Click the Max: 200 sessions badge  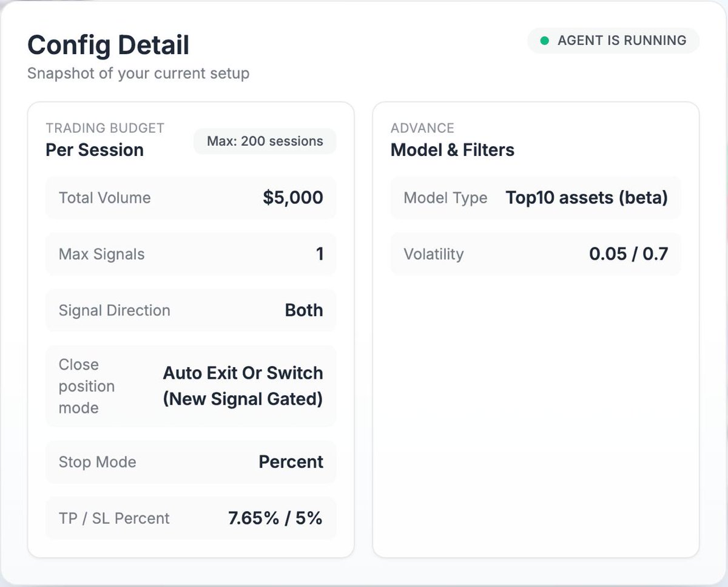coord(265,141)
